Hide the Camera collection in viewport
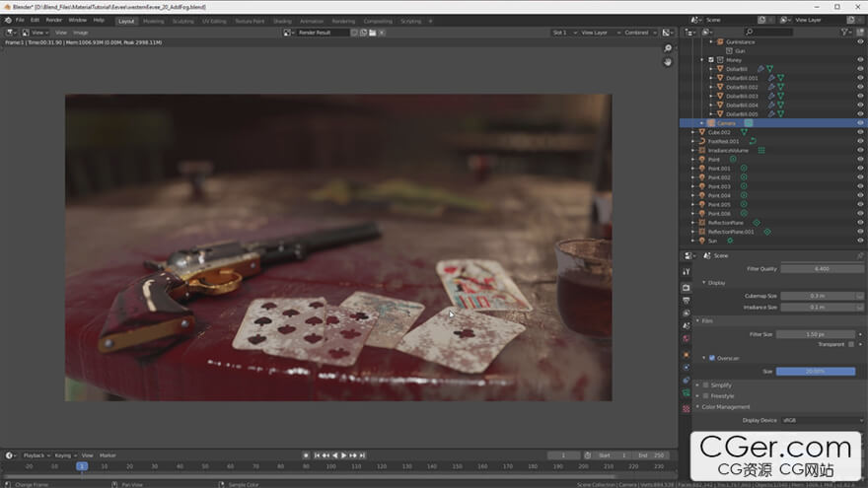 click(x=860, y=123)
